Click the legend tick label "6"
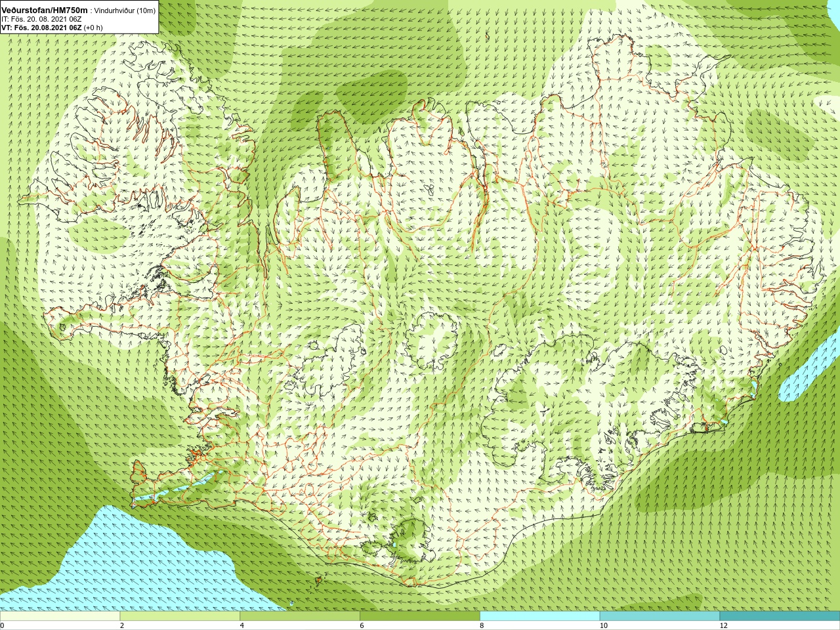 (x=362, y=626)
